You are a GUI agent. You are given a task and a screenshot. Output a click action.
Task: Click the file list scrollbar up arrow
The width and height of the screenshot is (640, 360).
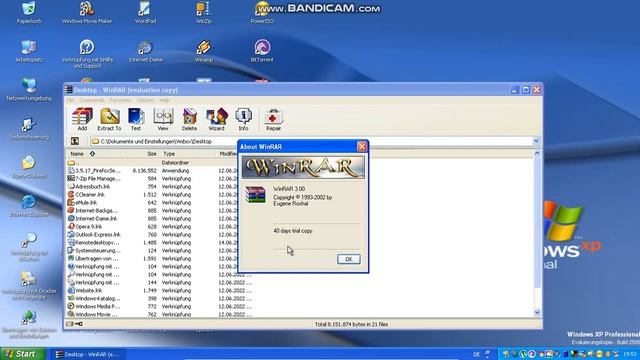[x=537, y=153]
